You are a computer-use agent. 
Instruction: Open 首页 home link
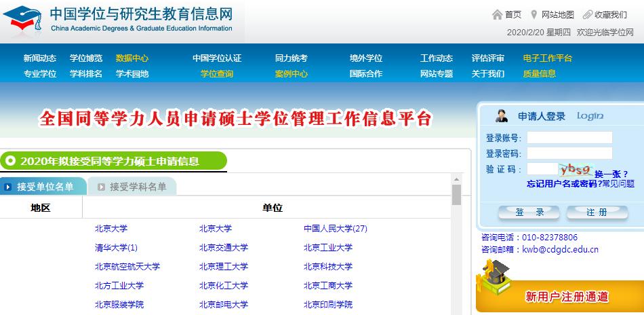tap(513, 15)
